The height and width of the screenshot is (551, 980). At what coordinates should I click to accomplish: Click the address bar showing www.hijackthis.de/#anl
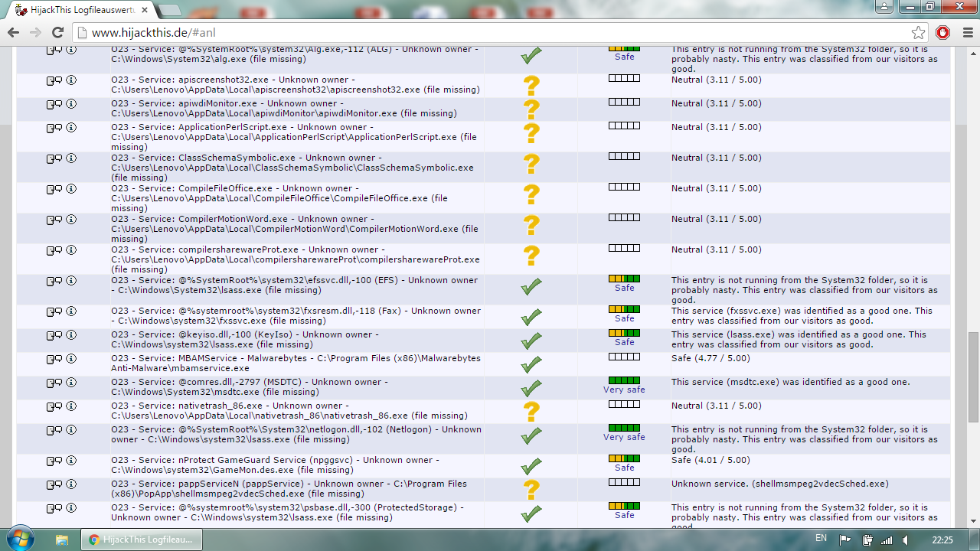[499, 33]
